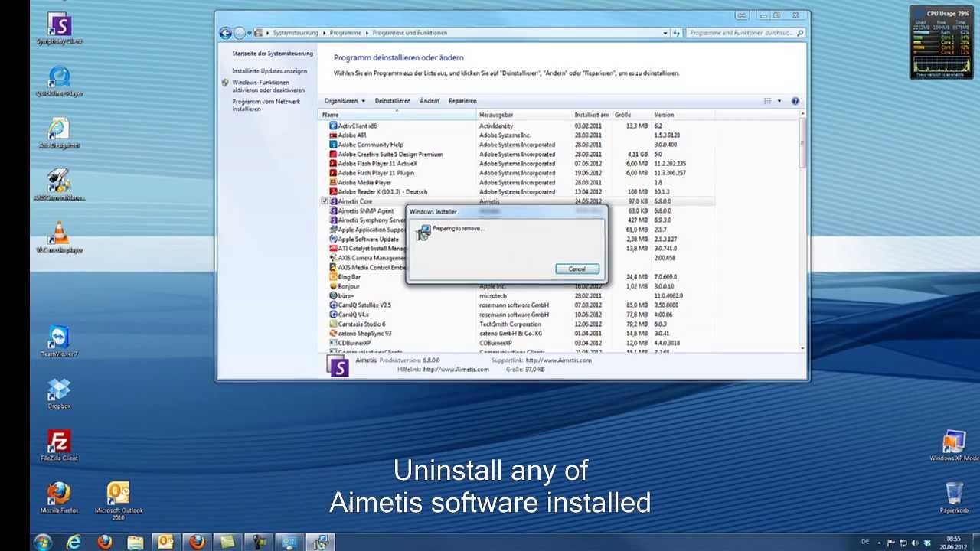Open Microsoft Outlook 2010 desktop shortcut
Viewport: 980px width, 551px height.
[x=119, y=500]
